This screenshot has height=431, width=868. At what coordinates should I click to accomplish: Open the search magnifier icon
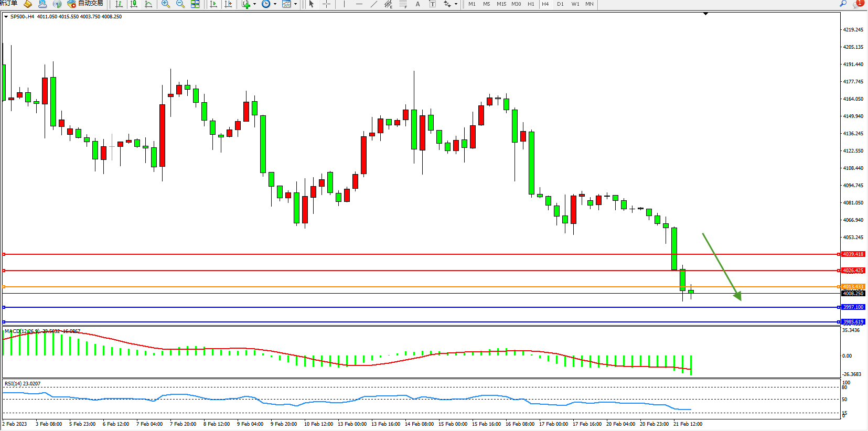click(x=843, y=4)
